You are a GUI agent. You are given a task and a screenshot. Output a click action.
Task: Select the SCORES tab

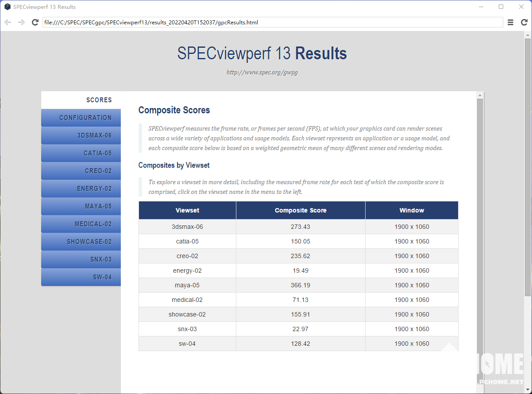81,100
